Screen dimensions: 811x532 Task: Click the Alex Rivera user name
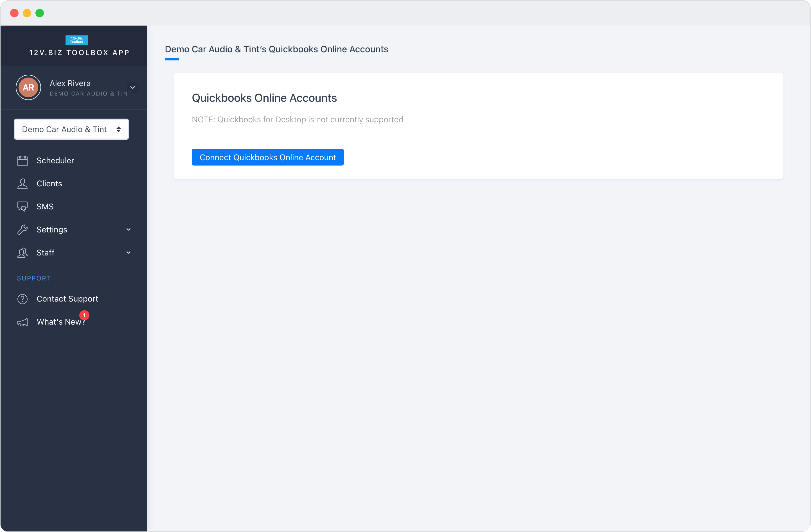click(70, 83)
